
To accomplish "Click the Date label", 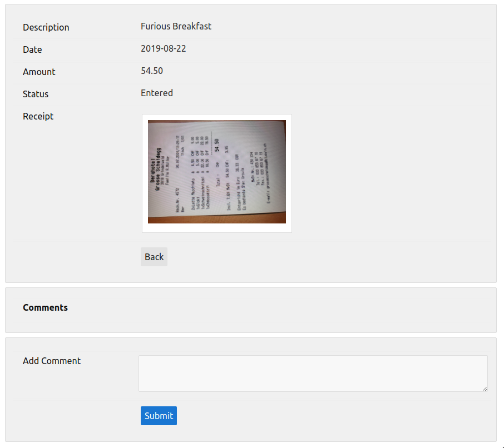I will click(x=32, y=49).
